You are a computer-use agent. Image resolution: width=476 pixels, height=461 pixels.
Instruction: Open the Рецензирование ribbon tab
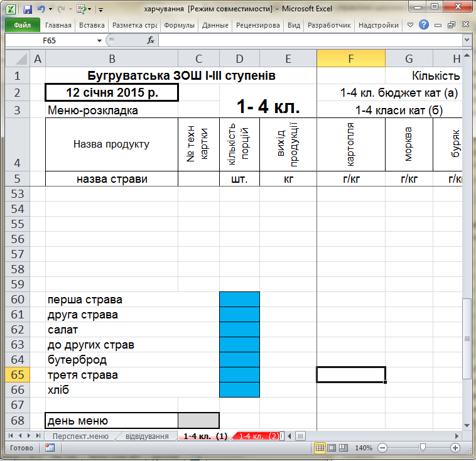click(257, 25)
